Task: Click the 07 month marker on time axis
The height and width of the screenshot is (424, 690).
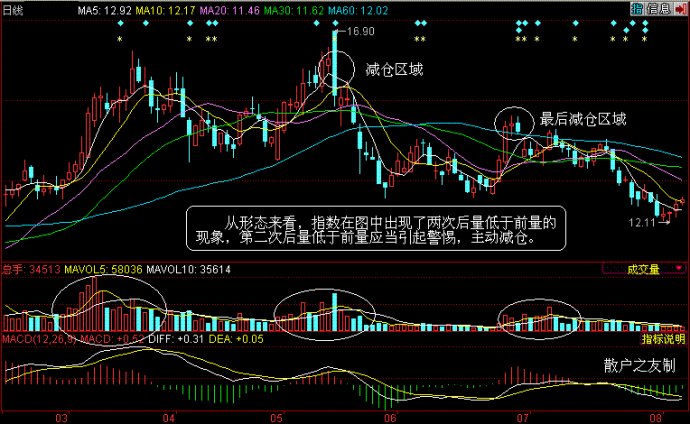Action: point(522,418)
